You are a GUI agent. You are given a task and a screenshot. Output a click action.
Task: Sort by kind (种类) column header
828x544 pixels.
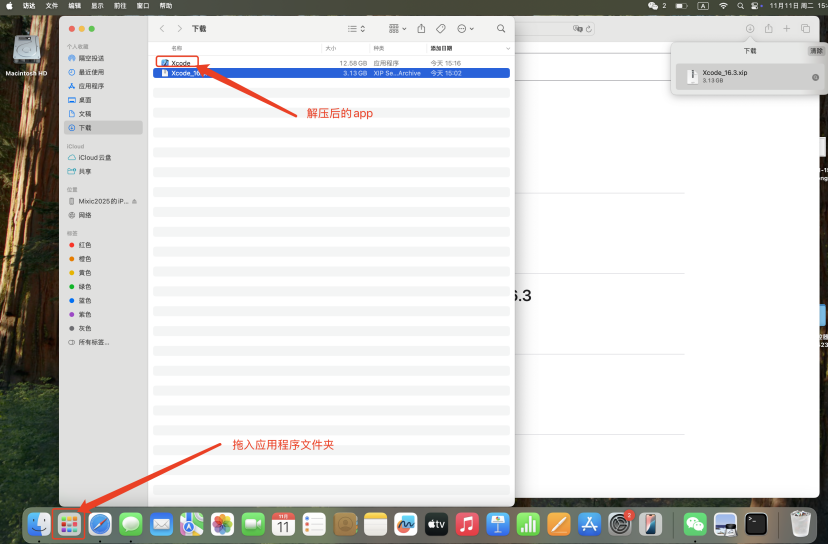379,48
